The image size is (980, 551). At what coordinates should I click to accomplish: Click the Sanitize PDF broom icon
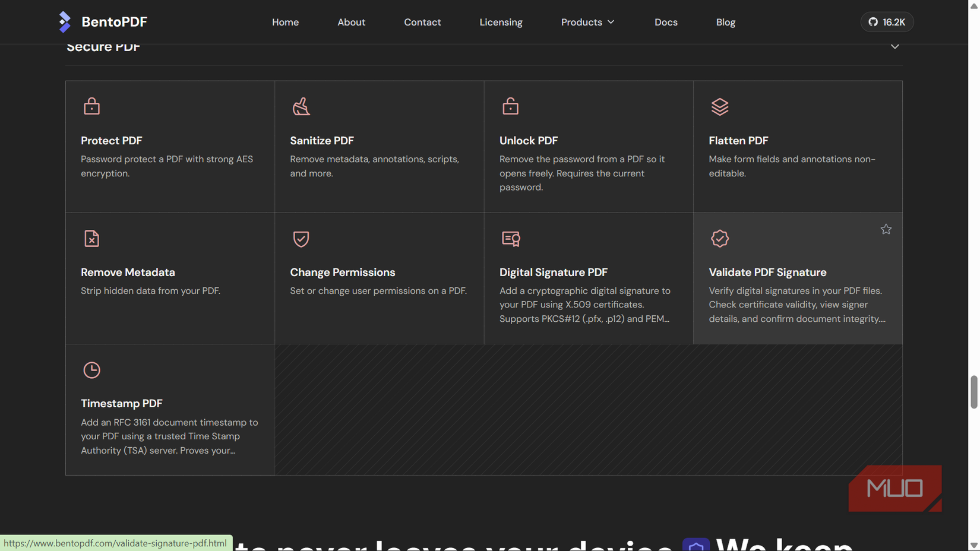[x=301, y=106]
